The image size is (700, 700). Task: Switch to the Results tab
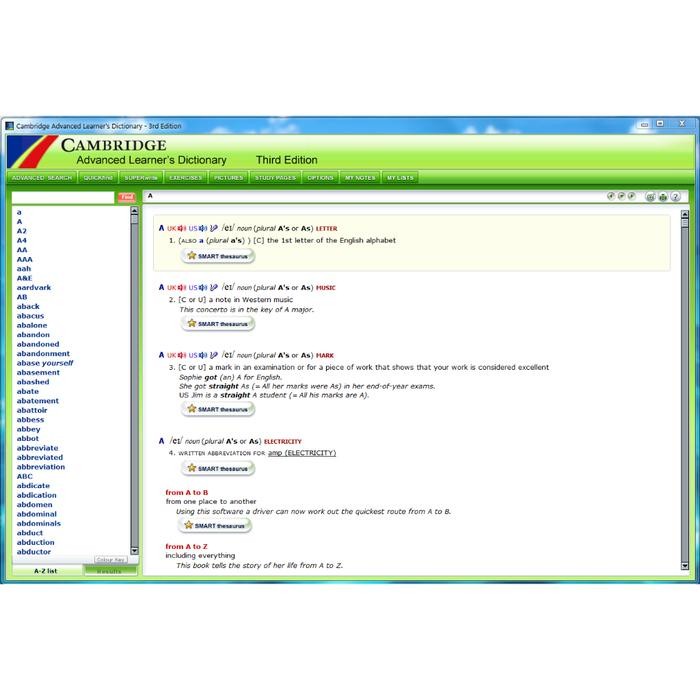coord(110,571)
